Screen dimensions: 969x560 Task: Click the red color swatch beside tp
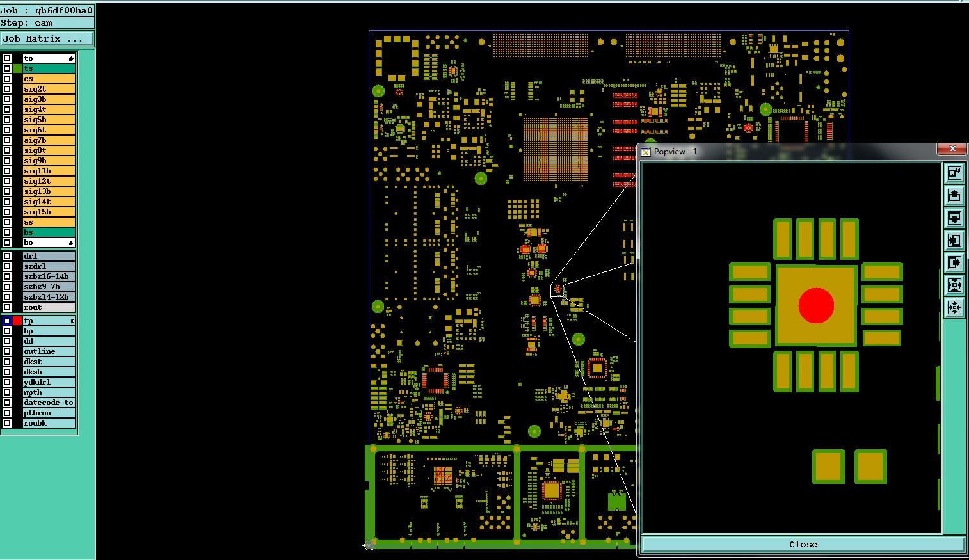point(17,321)
